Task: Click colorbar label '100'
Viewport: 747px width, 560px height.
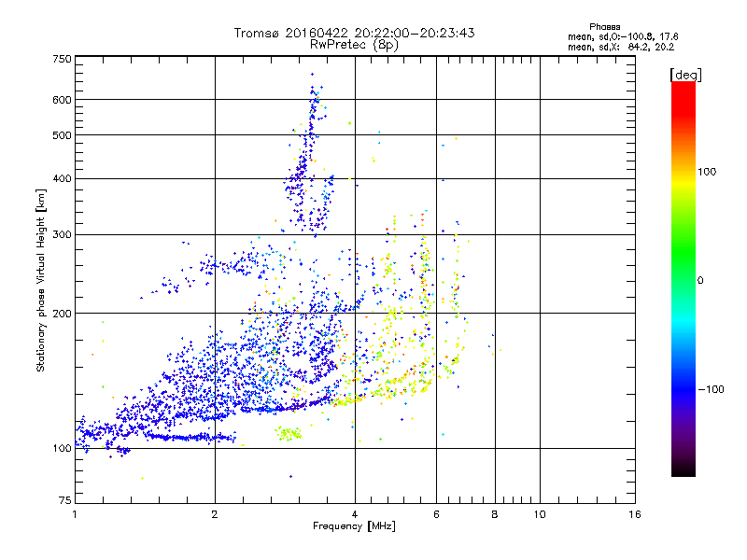Action: coord(707,172)
